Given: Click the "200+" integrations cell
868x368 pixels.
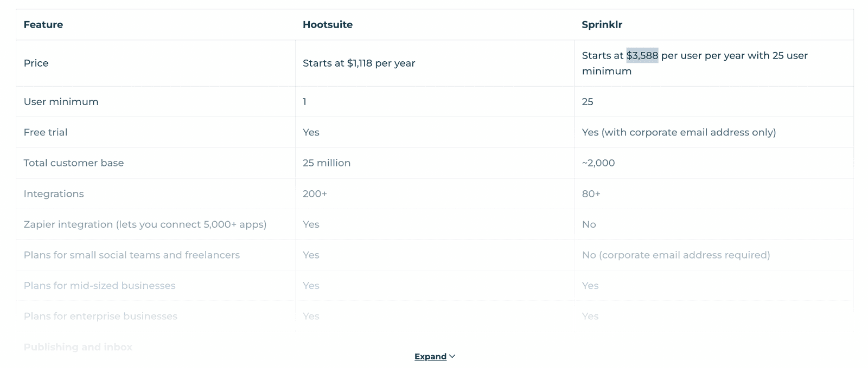Looking at the screenshot, I should [315, 193].
